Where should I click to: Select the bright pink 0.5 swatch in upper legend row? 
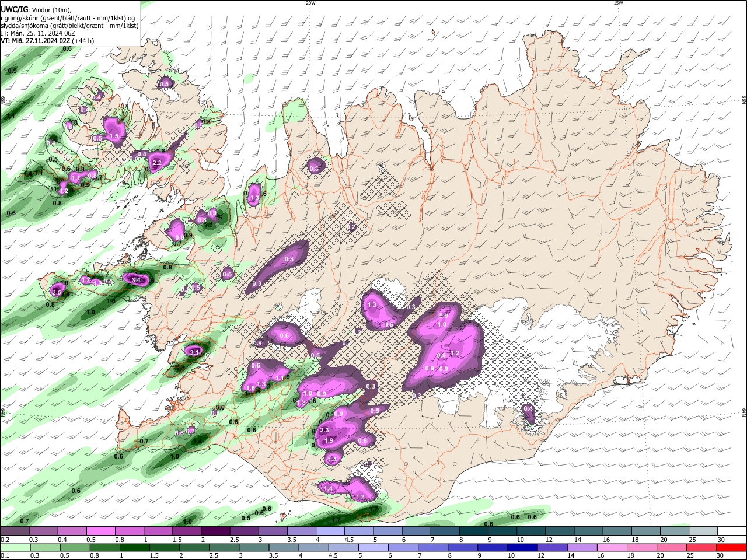coord(100,531)
